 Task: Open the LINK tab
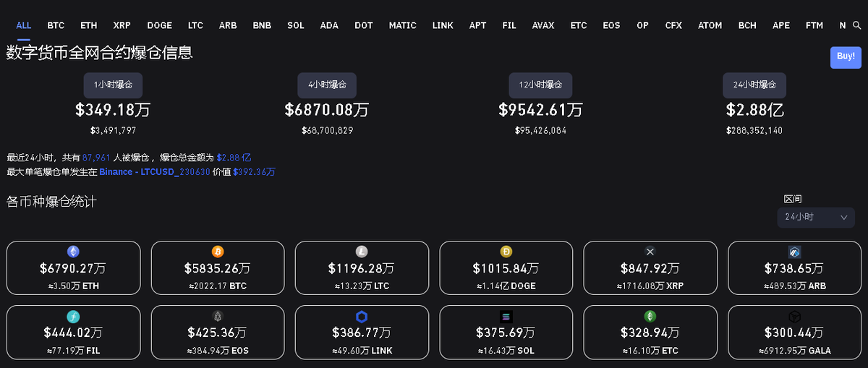coord(443,25)
